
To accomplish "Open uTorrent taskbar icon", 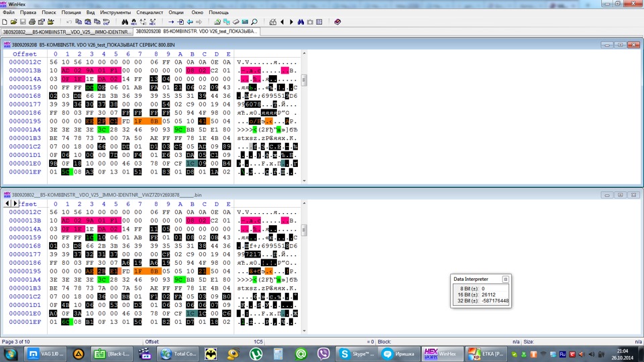I will (x=256, y=354).
